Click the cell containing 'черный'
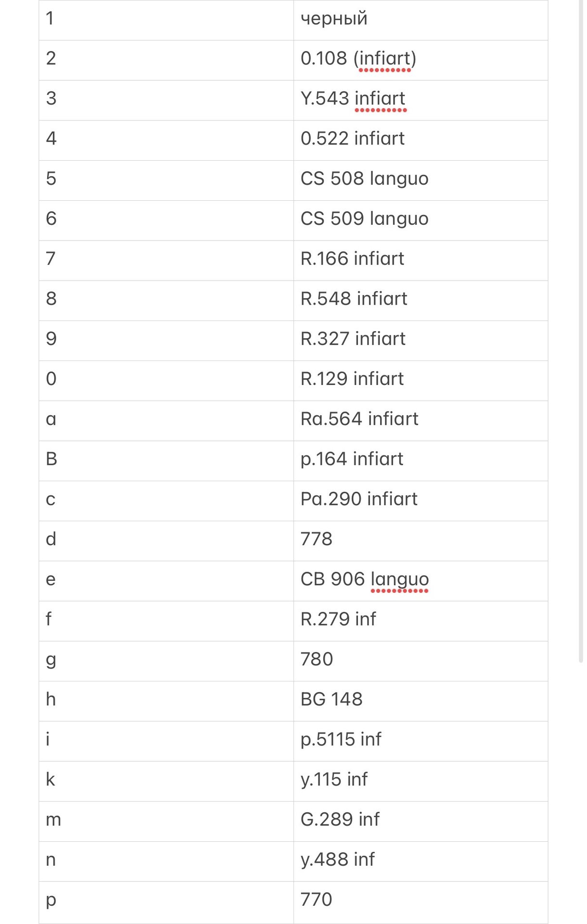The image size is (587, 924). 421,20
